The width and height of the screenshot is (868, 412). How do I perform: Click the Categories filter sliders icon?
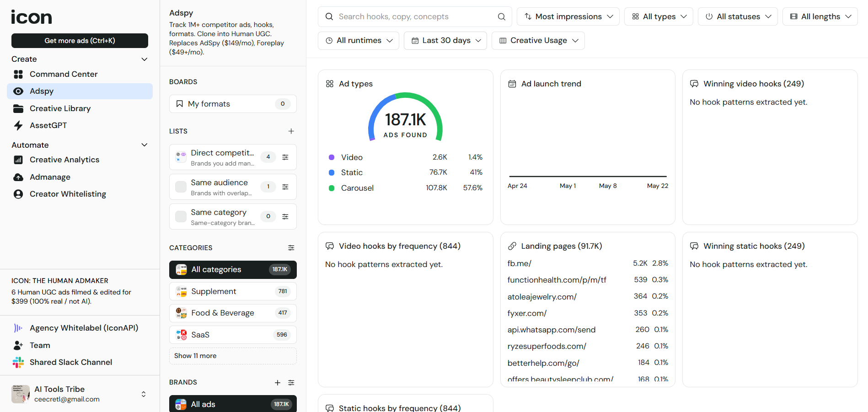(x=291, y=248)
